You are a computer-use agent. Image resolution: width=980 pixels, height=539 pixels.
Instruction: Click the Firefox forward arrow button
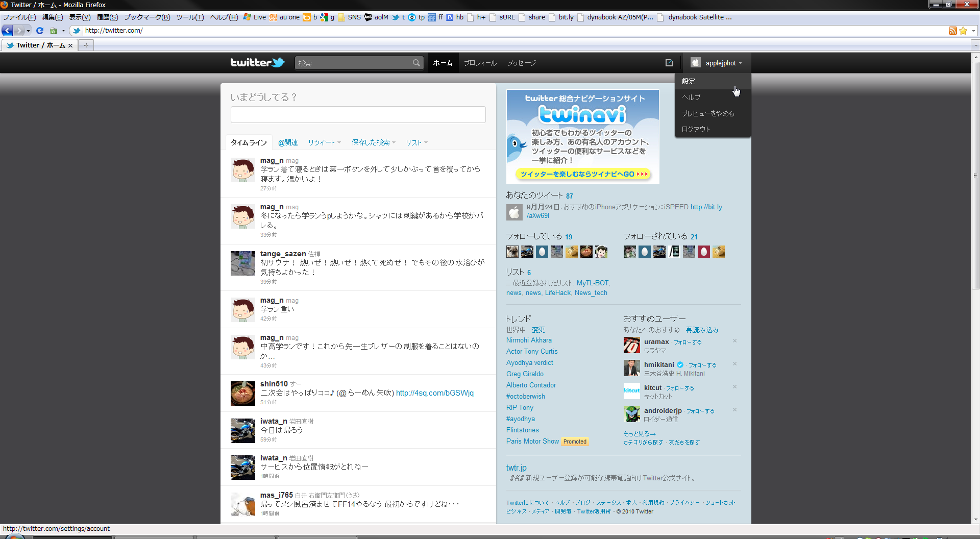click(x=19, y=31)
